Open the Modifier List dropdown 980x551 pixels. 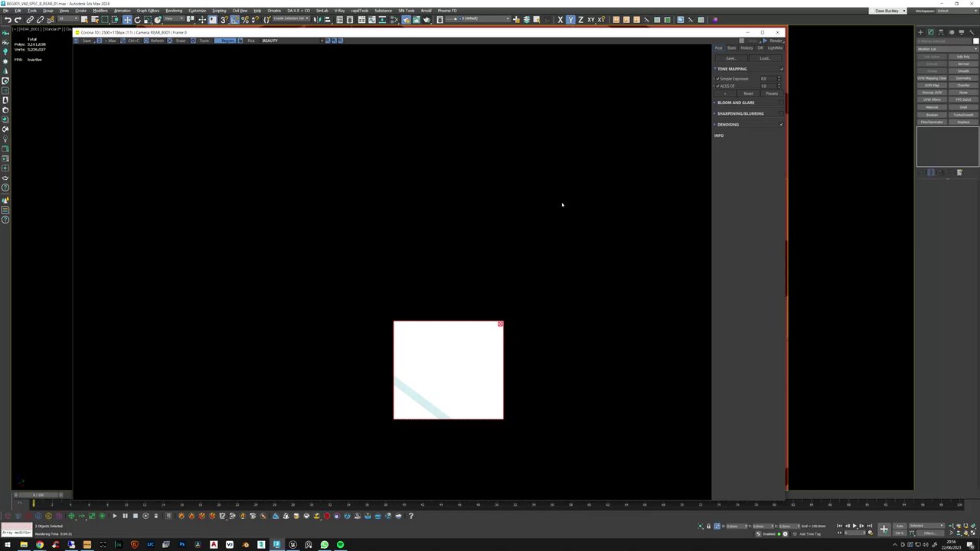947,49
